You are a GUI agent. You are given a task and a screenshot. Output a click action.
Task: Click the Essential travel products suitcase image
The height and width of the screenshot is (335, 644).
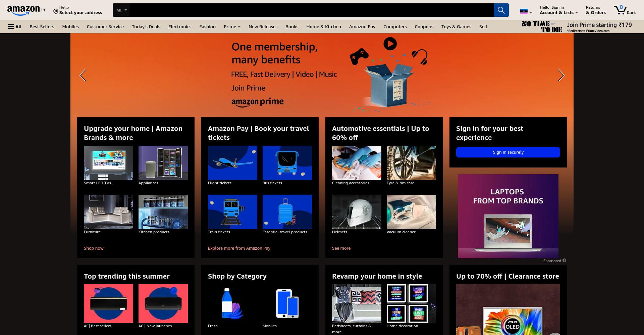click(x=287, y=212)
